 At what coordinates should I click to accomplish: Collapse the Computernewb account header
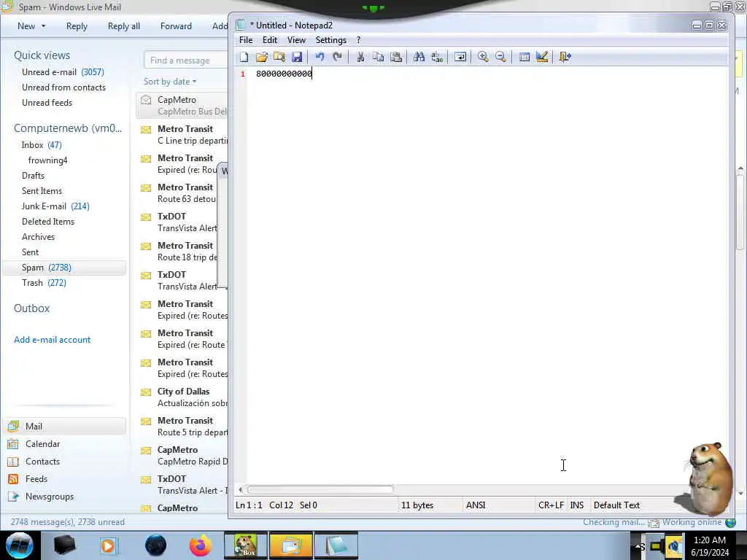[68, 128]
